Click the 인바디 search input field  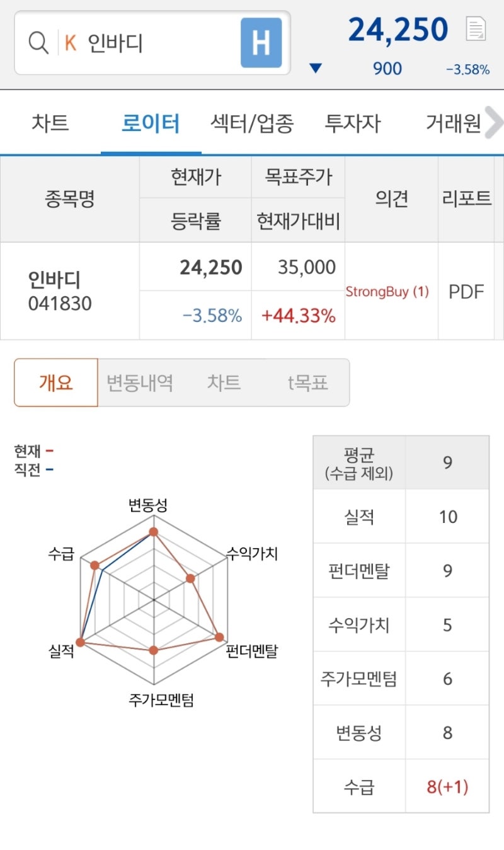coord(157,43)
